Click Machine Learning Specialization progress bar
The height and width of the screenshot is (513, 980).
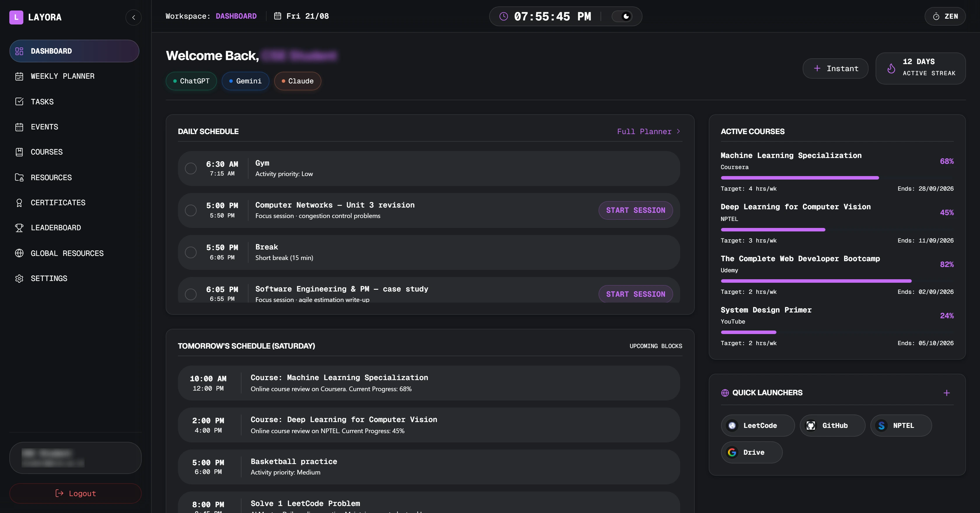click(837, 178)
